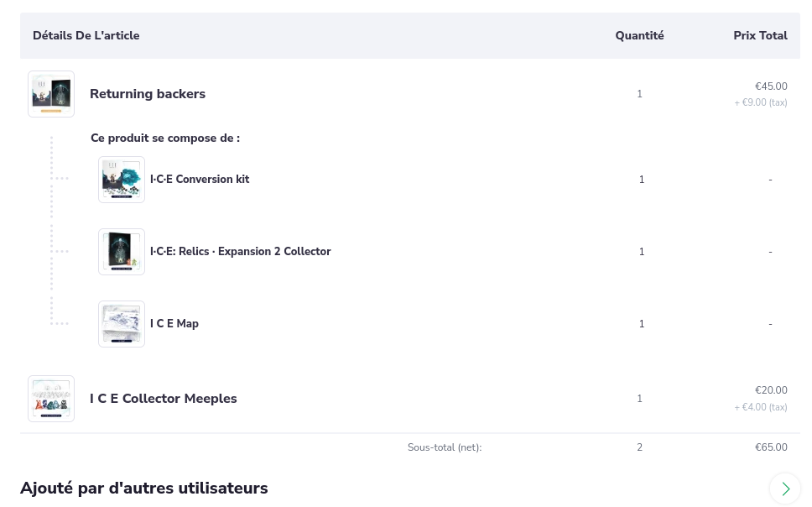Open the I·C·E Conversion kit thumbnail image
This screenshot has width=812, height=507.
point(122,180)
